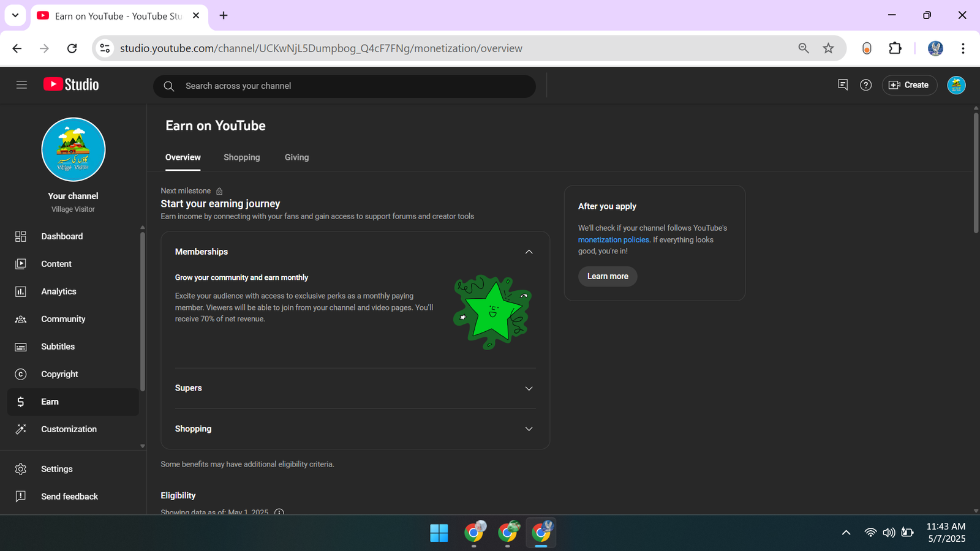Click the lock icon beside Next milestone

[219, 191]
